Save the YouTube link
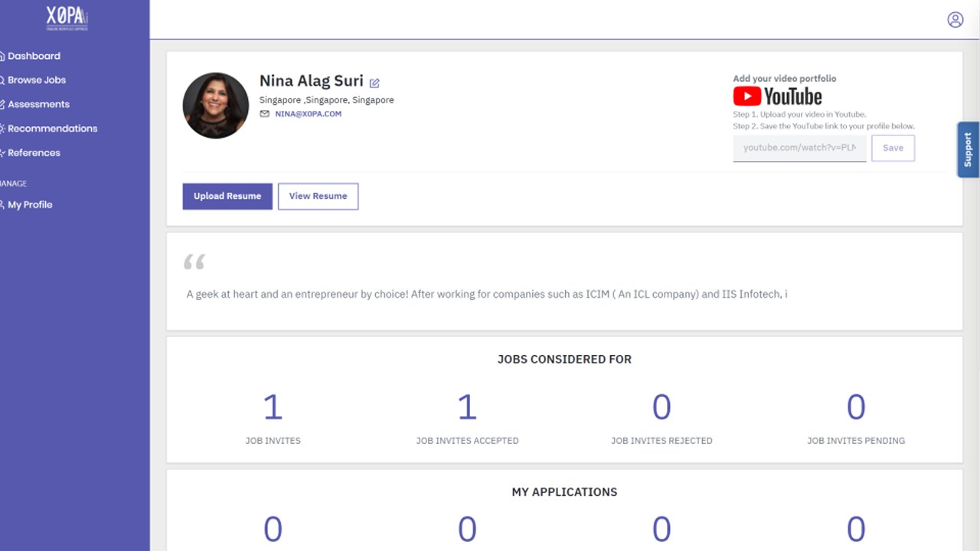The image size is (980, 551). point(893,148)
